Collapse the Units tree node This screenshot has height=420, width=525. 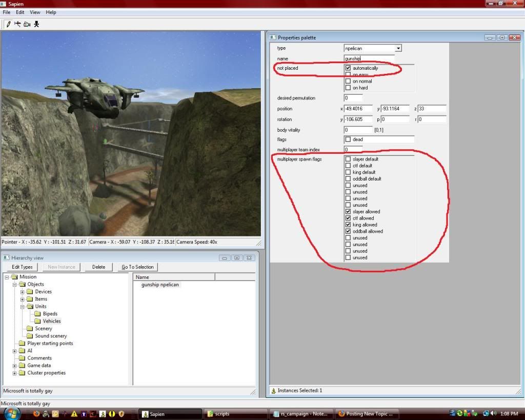(x=22, y=307)
